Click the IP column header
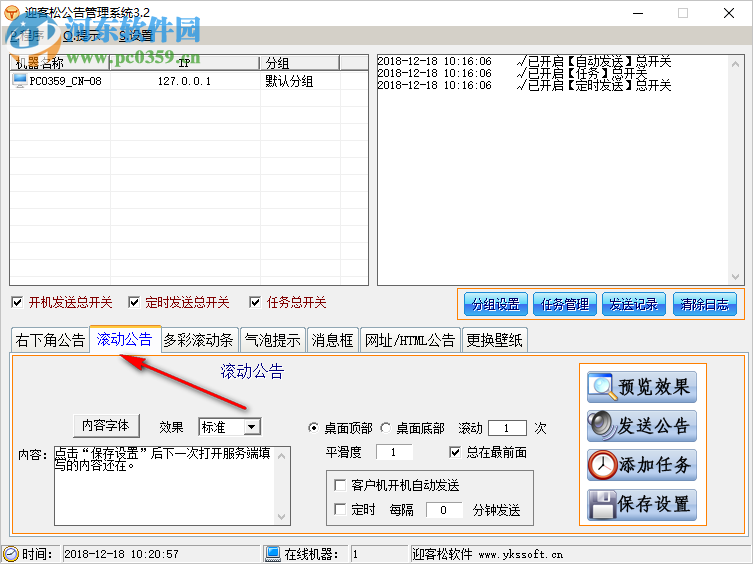Viewport: 753px width, 564px height. [185, 62]
